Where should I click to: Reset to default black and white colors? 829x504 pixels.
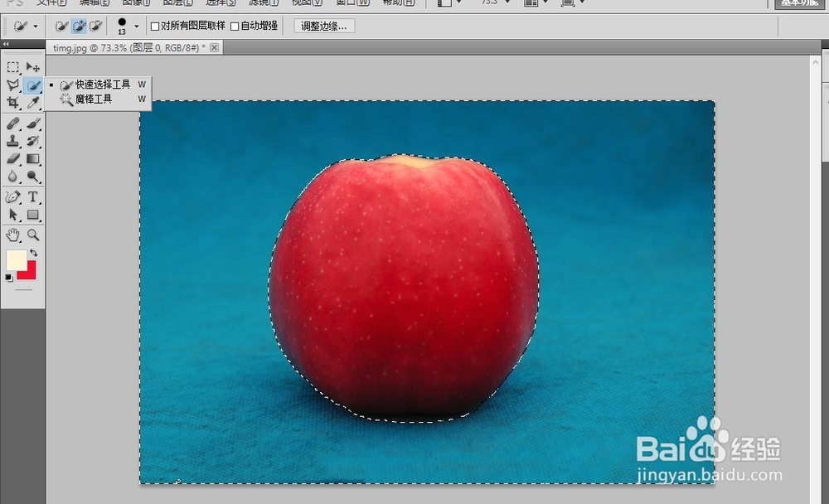9,277
